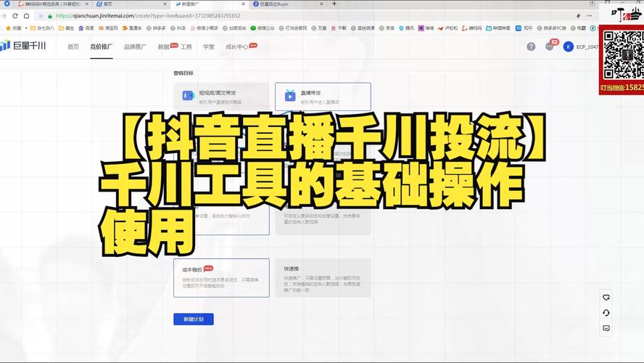Open the 哔哩哔哩 bookmark

498,28
